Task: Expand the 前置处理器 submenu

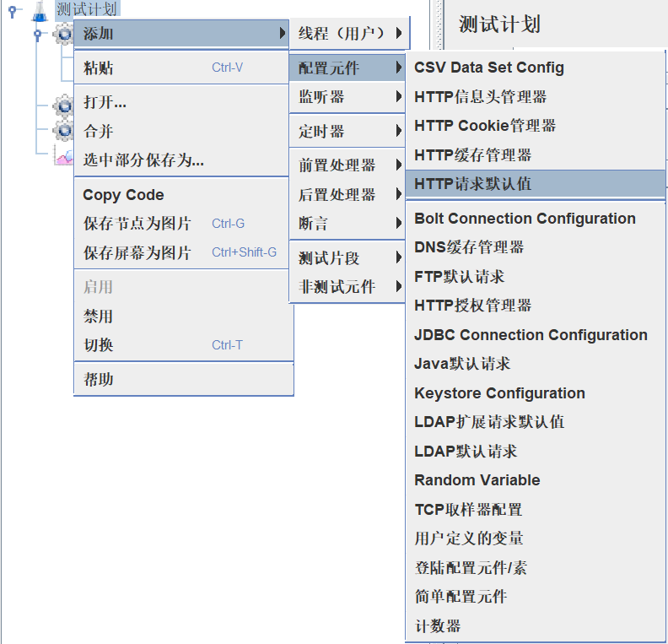Action: click(347, 165)
